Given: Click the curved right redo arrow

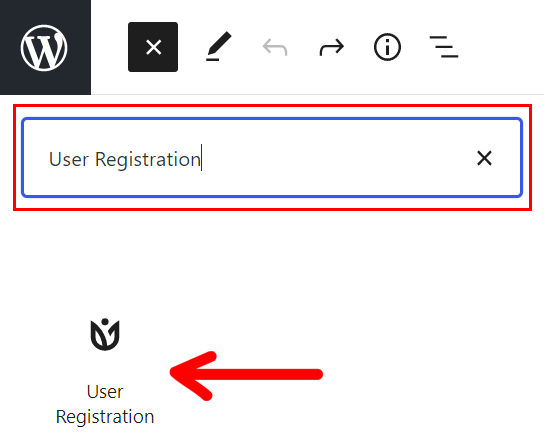Looking at the screenshot, I should point(332,47).
